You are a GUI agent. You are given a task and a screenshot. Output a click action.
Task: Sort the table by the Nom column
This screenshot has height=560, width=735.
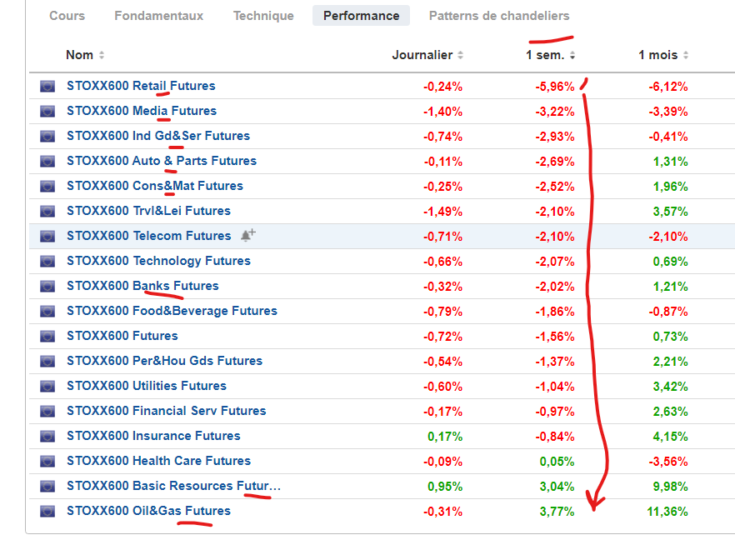point(85,55)
